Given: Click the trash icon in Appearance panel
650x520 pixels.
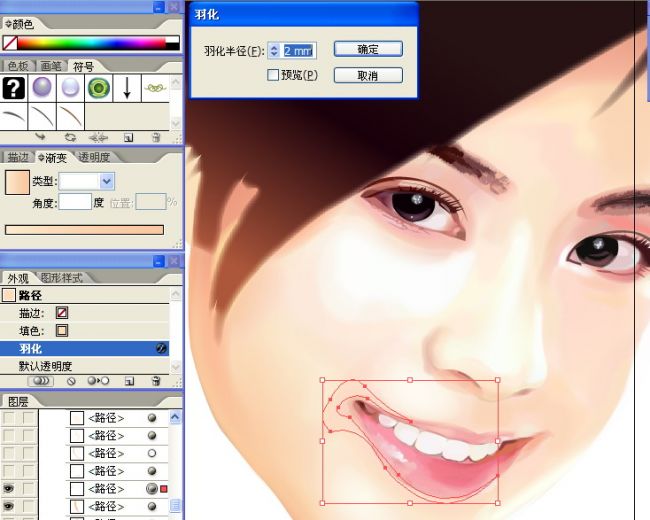Looking at the screenshot, I should point(156,381).
